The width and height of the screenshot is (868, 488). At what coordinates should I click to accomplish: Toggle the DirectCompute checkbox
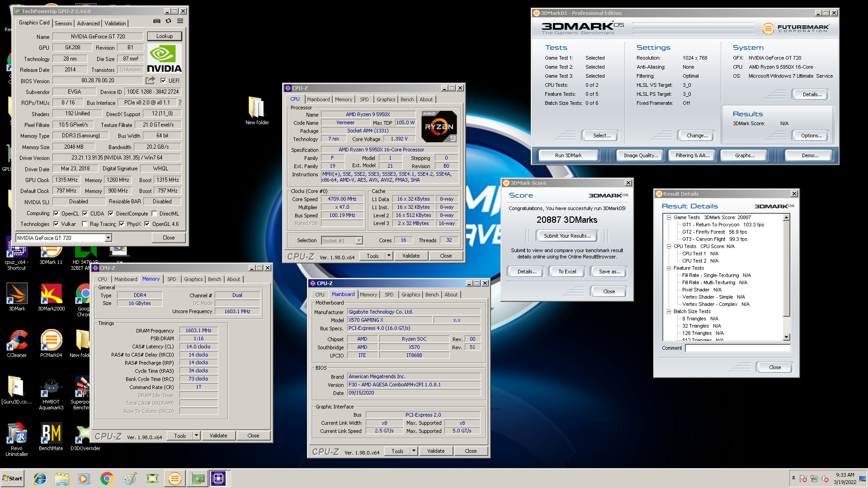coord(111,213)
